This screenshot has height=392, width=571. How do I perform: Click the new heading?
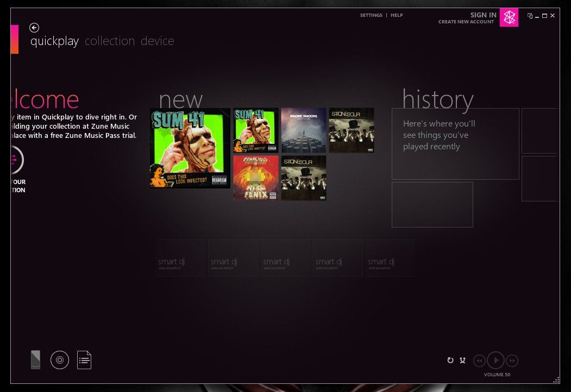click(x=180, y=100)
